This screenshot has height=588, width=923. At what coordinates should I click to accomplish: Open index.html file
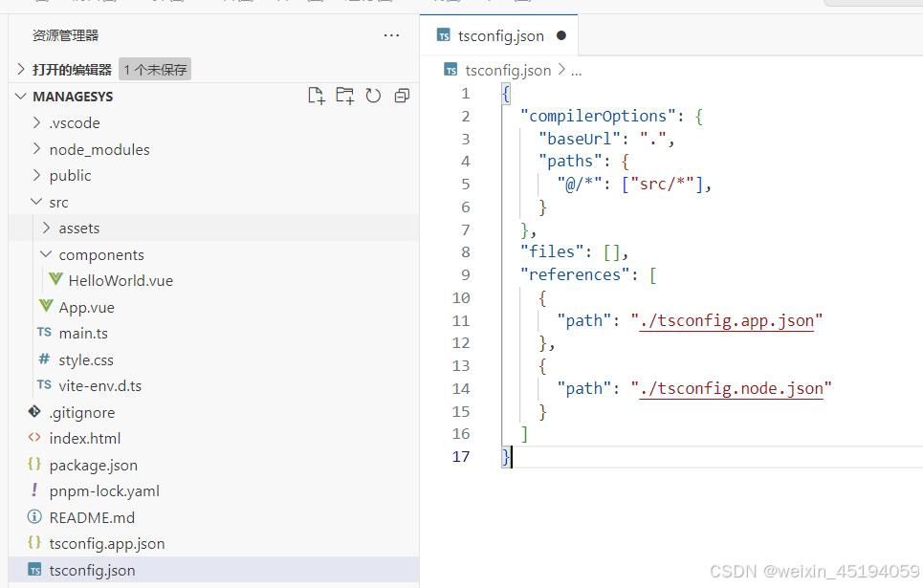pos(85,439)
